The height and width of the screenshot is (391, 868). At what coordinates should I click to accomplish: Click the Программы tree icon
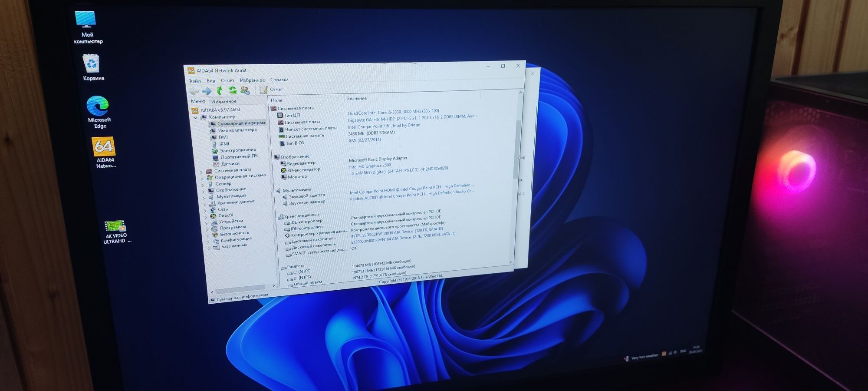[215, 229]
